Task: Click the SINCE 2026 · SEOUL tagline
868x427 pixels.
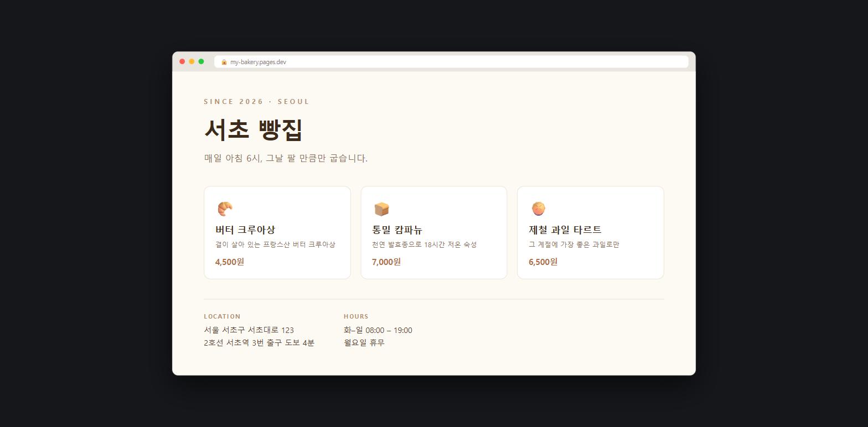Action: 257,102
